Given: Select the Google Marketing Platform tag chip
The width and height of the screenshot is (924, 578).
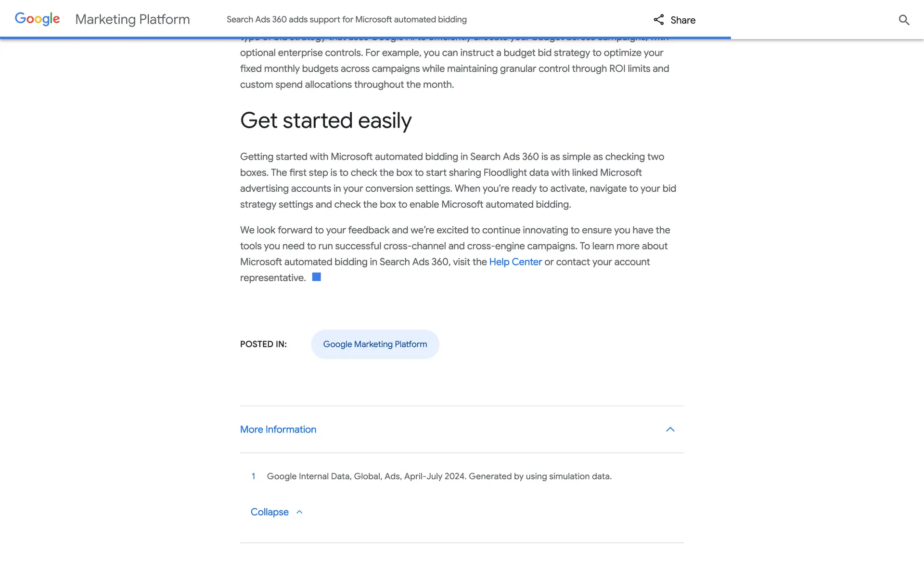Looking at the screenshot, I should tap(375, 344).
